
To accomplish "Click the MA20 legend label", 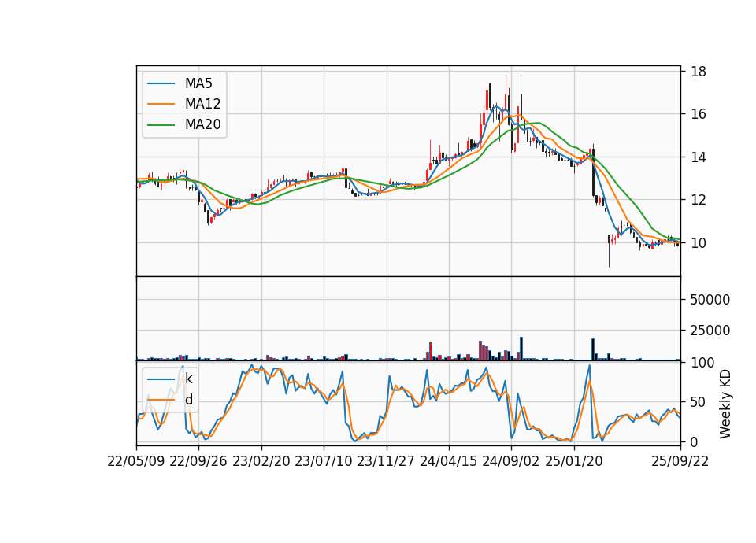I will pos(203,124).
